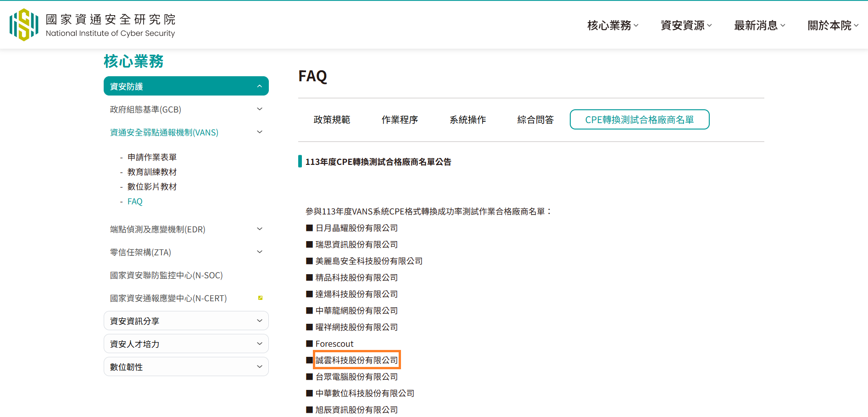Click the Forescout list entry
The width and height of the screenshot is (868, 417).
point(334,344)
